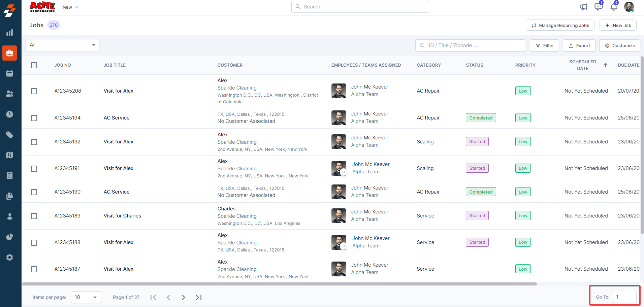This screenshot has height=307, width=644.
Task: Open the items per page dropdown
Action: (86, 297)
